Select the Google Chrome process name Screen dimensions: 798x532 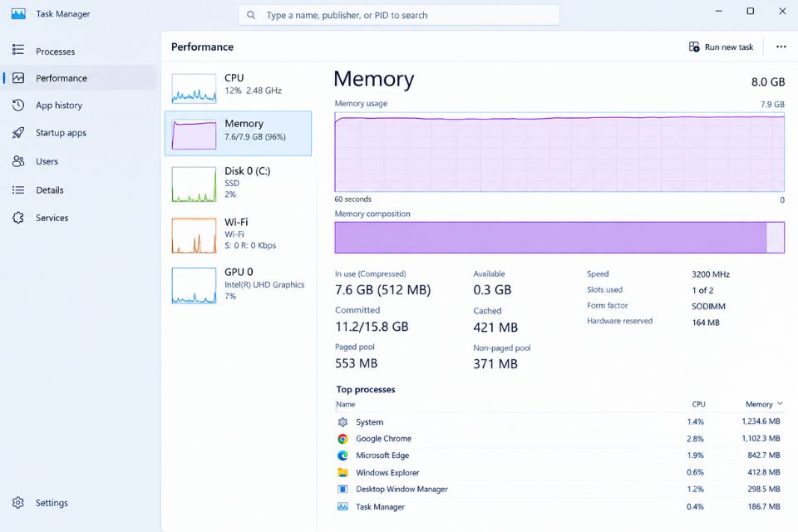(x=384, y=438)
